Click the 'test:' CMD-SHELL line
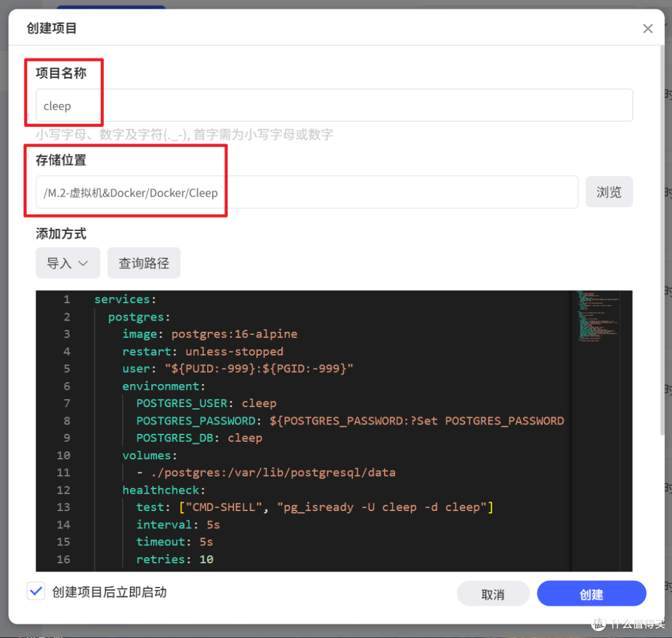 tap(315, 508)
